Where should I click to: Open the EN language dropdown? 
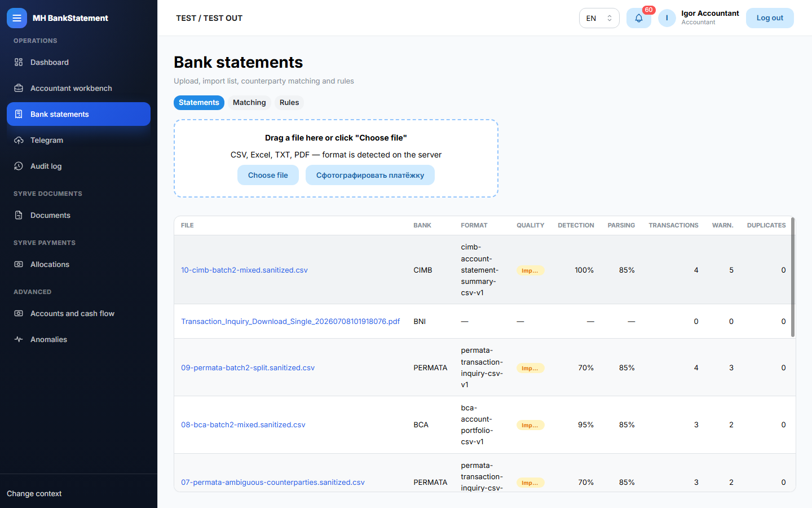(599, 18)
